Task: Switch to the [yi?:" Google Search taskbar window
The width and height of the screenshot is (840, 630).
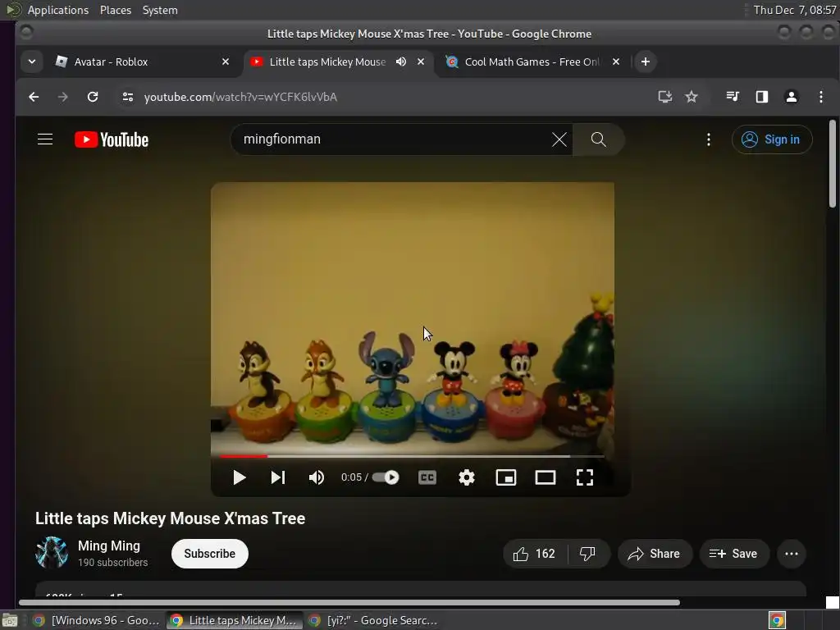Action: pyautogui.click(x=373, y=620)
